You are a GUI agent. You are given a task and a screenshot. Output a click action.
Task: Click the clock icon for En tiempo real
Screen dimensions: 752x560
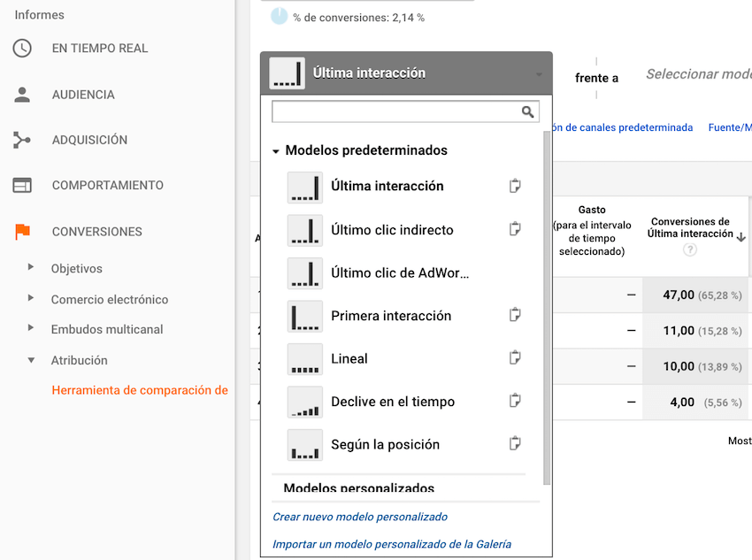tap(22, 48)
